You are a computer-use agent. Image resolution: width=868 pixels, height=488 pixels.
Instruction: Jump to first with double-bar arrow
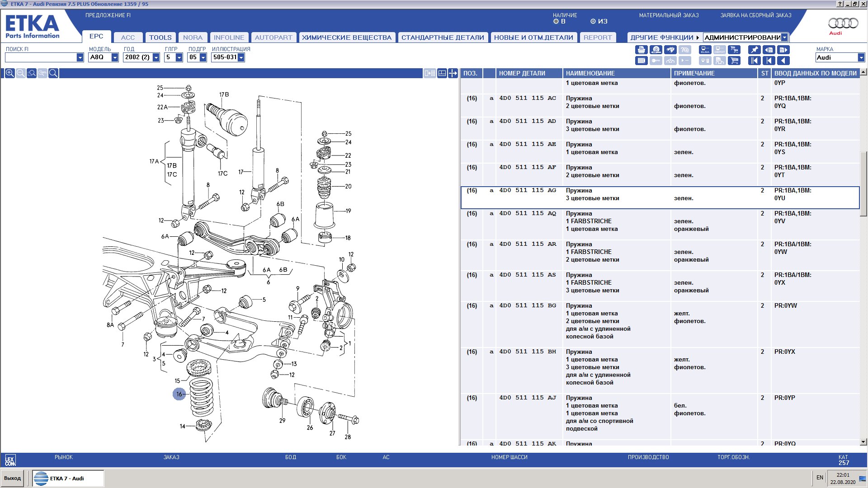click(x=755, y=61)
